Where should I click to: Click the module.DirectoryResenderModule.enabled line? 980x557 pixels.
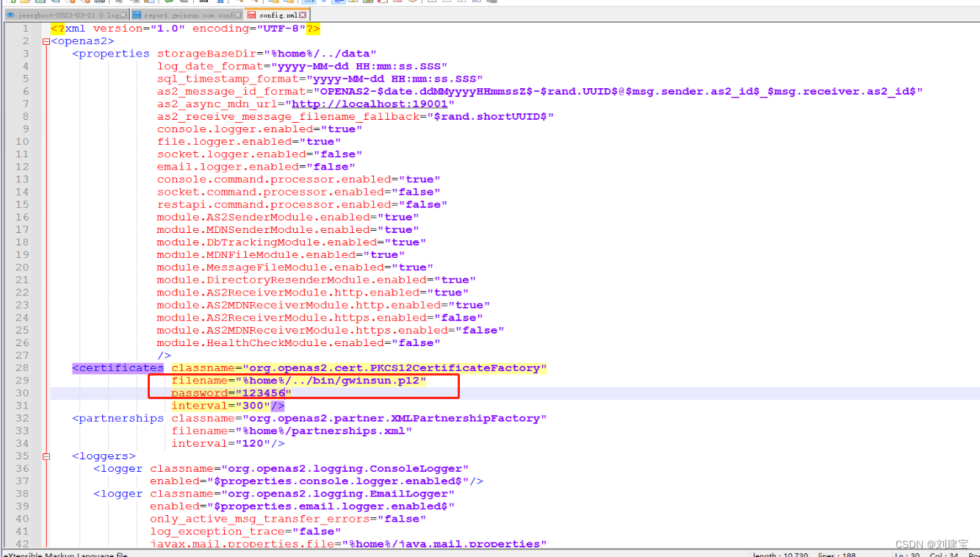coord(316,279)
